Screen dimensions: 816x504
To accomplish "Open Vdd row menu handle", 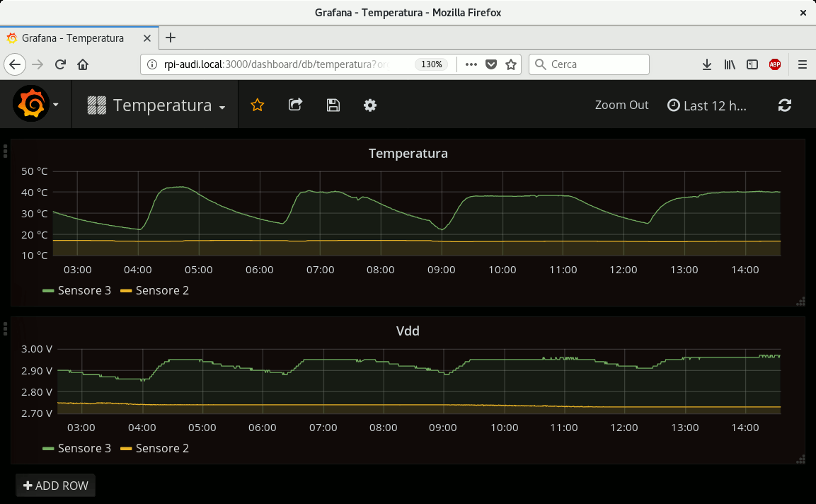I will 5,328.
